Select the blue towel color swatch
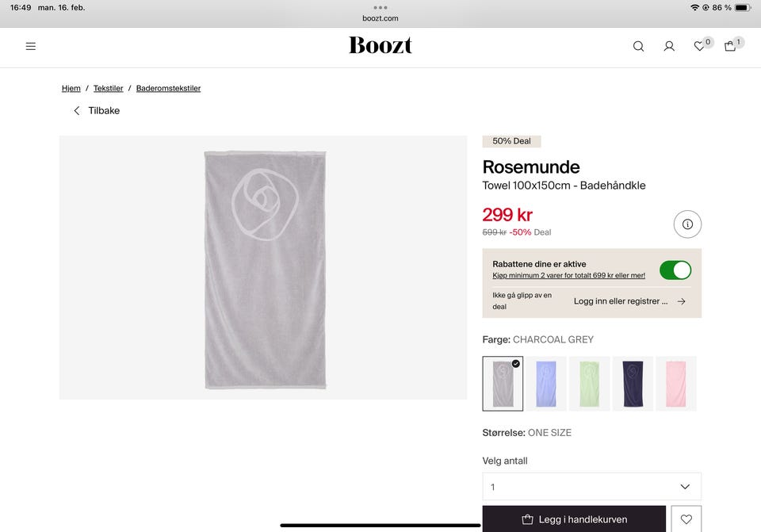Screen dimensions: 761x532 coord(546,384)
